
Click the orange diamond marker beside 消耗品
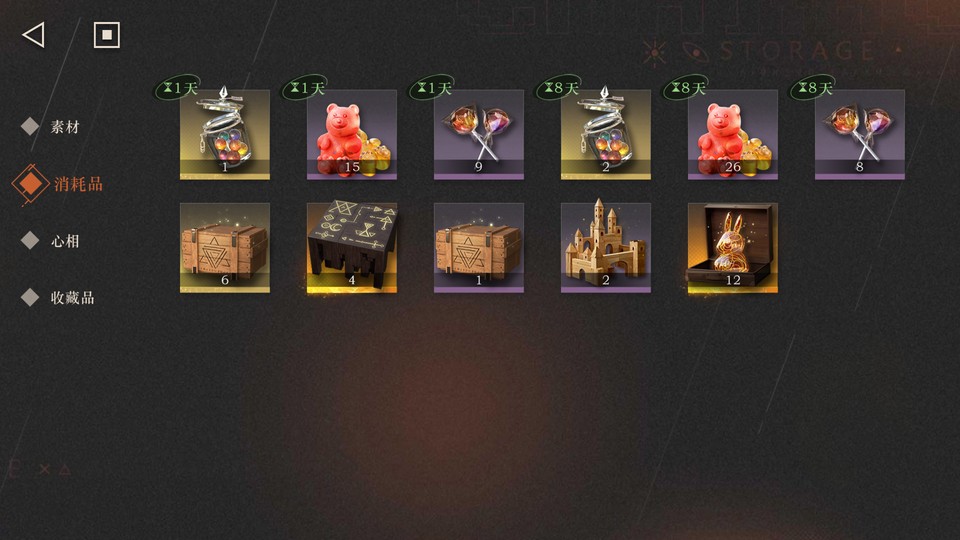click(x=30, y=183)
